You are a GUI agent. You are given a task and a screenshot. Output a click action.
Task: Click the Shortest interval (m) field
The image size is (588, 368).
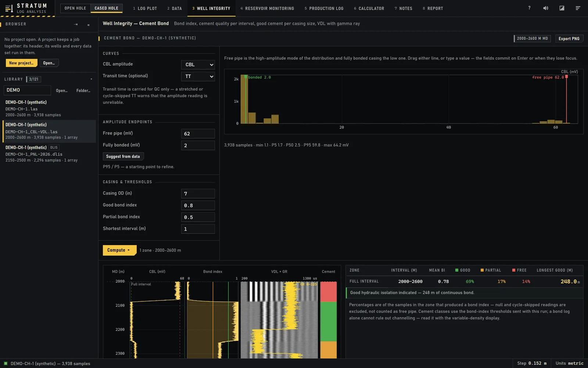(198, 229)
